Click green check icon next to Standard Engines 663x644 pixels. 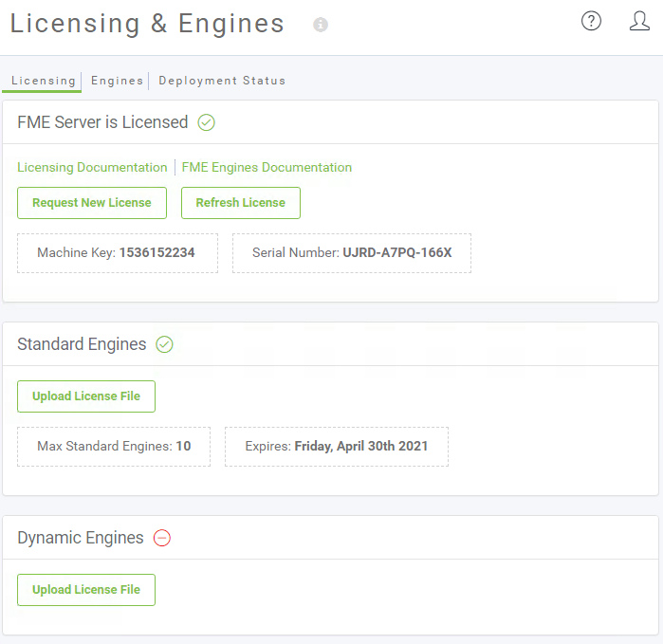pos(164,344)
